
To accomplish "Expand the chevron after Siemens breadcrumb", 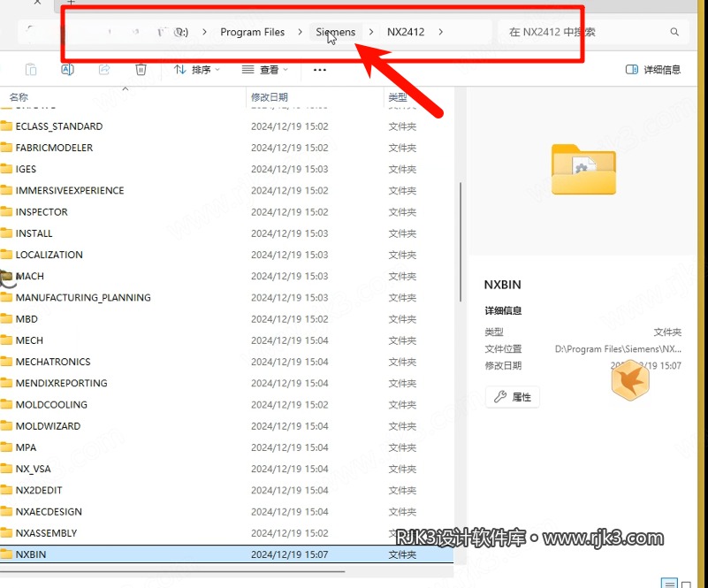I will pyautogui.click(x=371, y=32).
